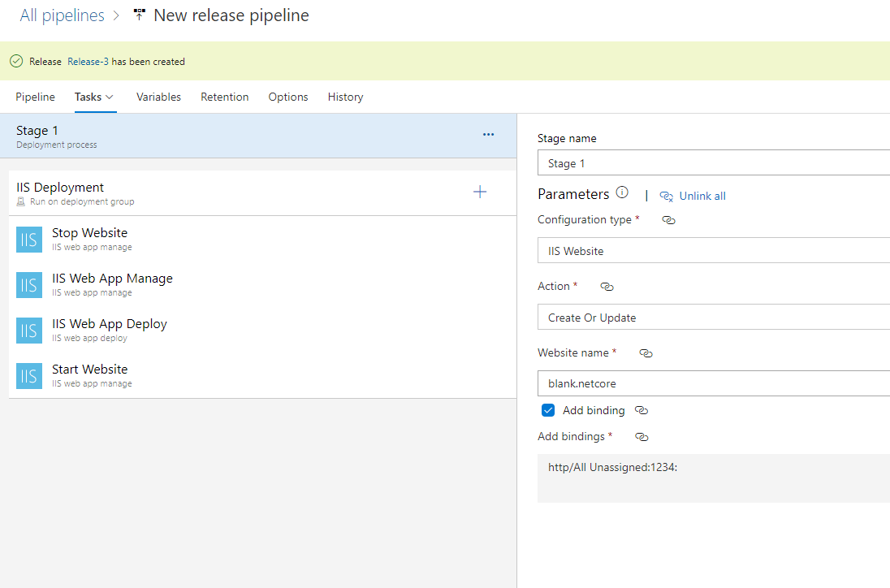The width and height of the screenshot is (890, 588).
Task: Select the Start Website IIS task
Action: (89, 374)
